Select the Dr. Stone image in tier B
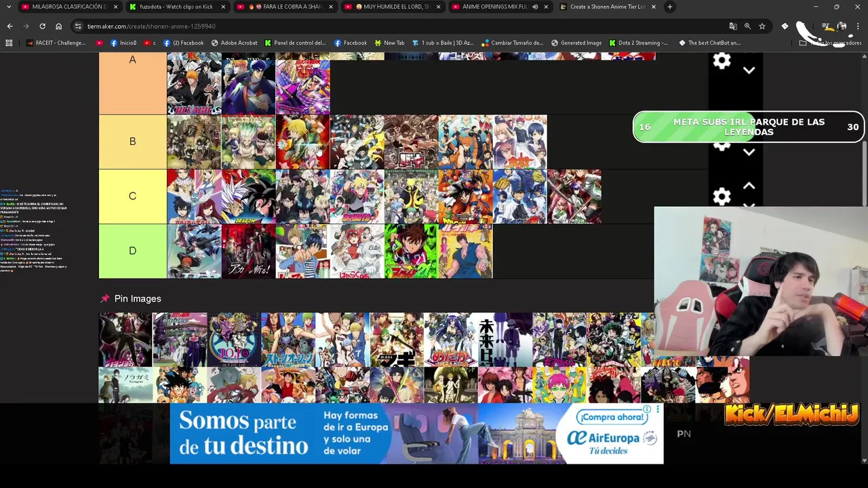Image resolution: width=868 pixels, height=488 pixels. coord(248,142)
